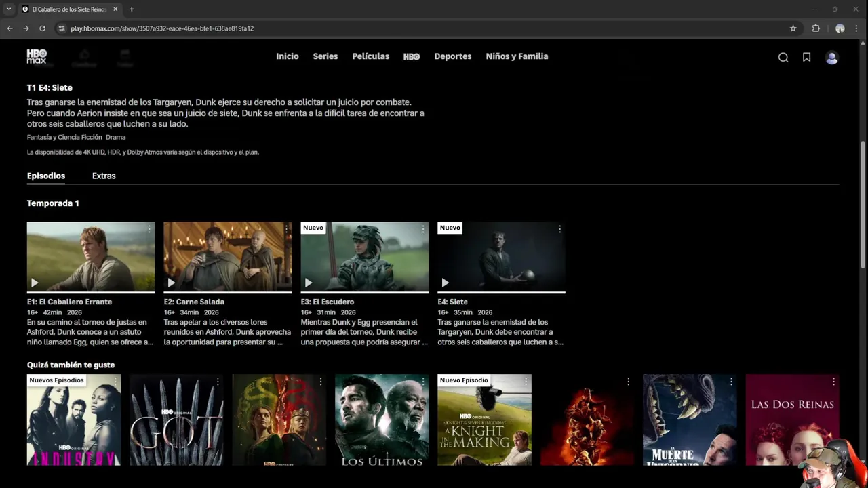Open the GOT show poster
868x488 pixels.
pos(176,420)
